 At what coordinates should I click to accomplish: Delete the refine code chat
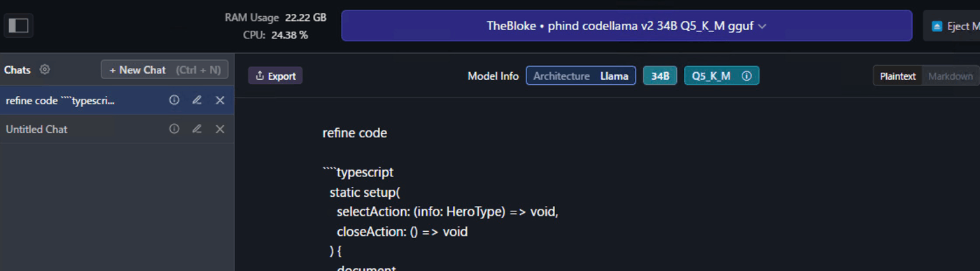pyautogui.click(x=220, y=100)
